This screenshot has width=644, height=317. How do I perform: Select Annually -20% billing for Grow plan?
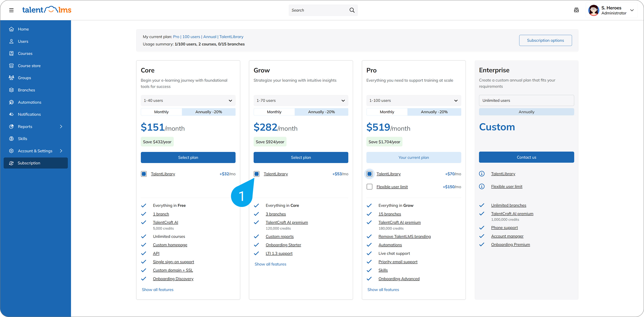pos(321,112)
